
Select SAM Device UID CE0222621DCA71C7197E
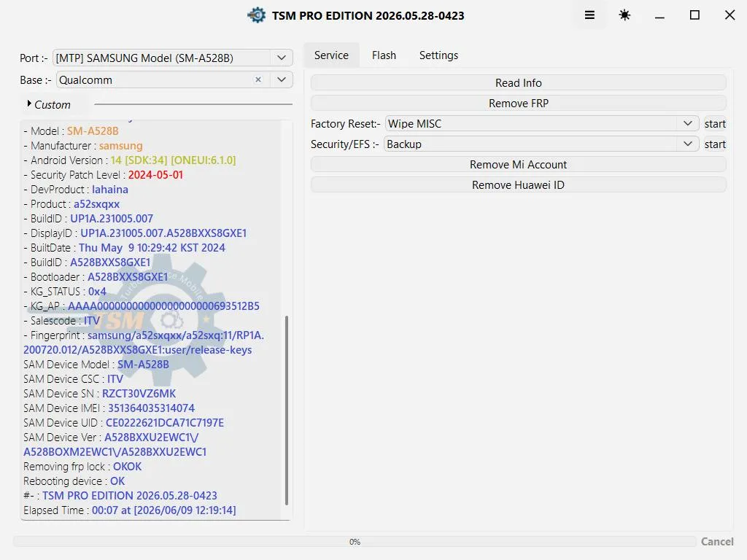pos(164,423)
